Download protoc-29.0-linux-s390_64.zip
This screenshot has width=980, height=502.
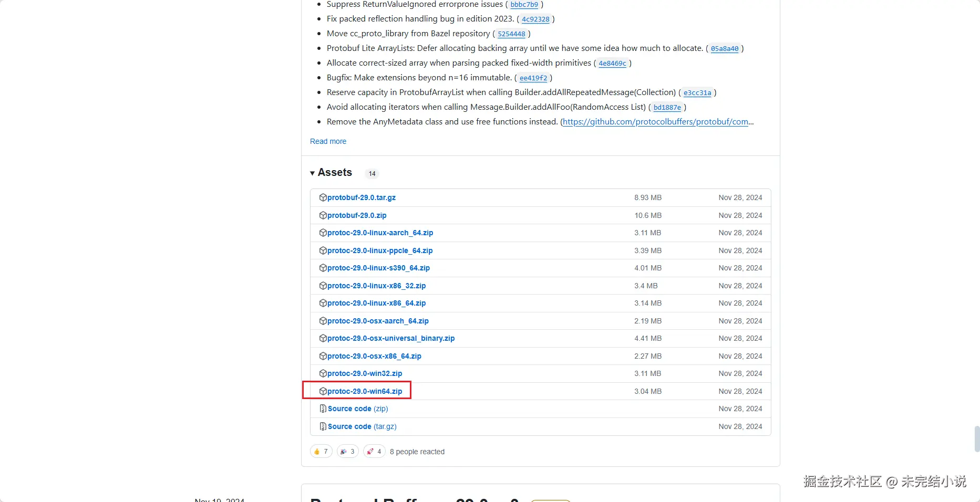378,268
